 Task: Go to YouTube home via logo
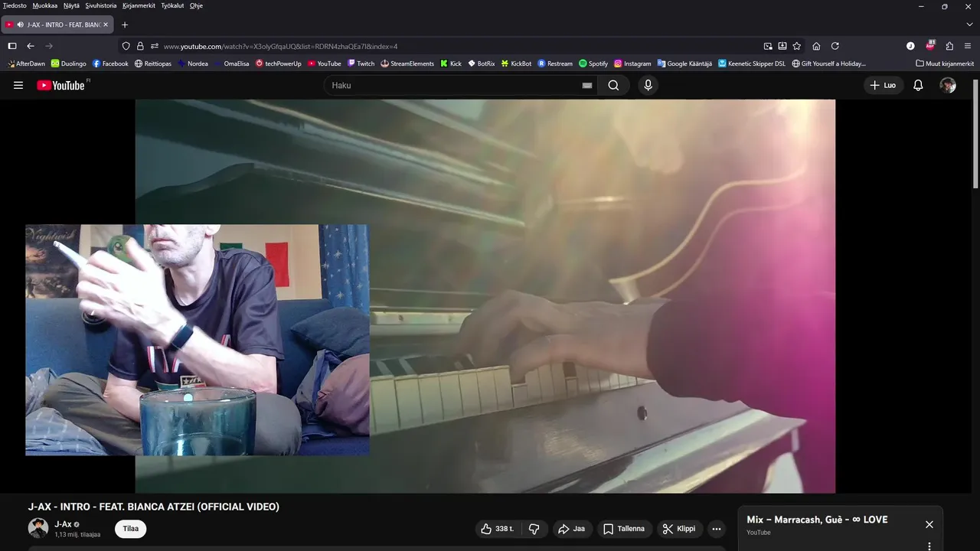(x=60, y=85)
